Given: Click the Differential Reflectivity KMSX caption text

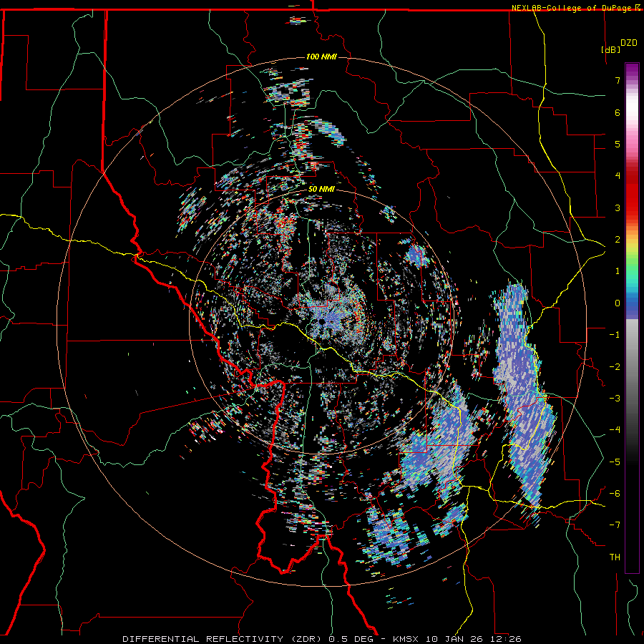Looking at the screenshot, I should pos(322,639).
